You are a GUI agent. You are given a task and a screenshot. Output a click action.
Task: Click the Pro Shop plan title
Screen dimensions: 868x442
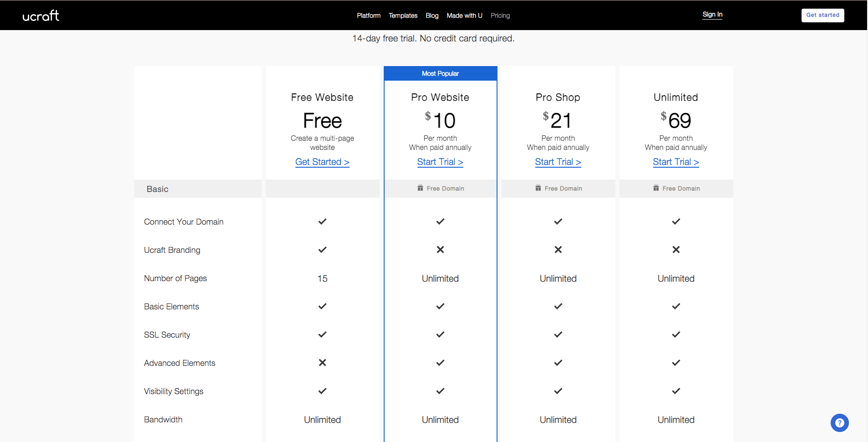558,98
